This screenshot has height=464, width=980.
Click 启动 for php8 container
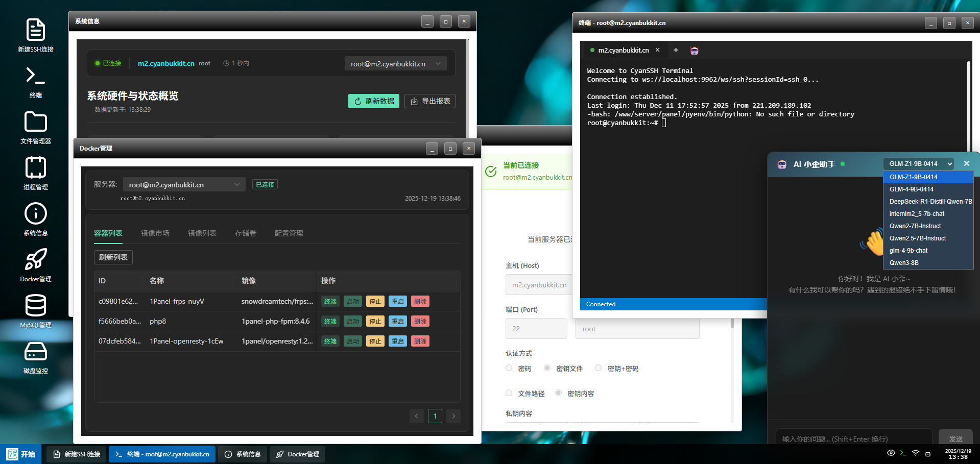tap(353, 322)
